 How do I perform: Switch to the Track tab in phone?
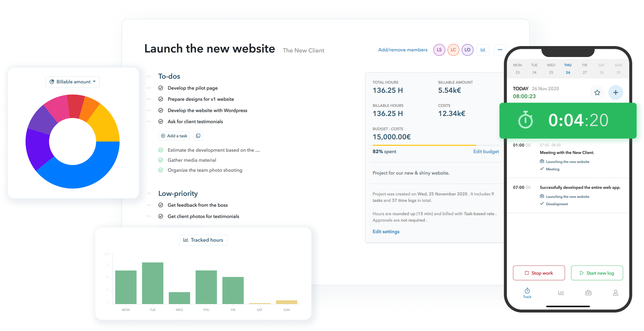point(527,293)
